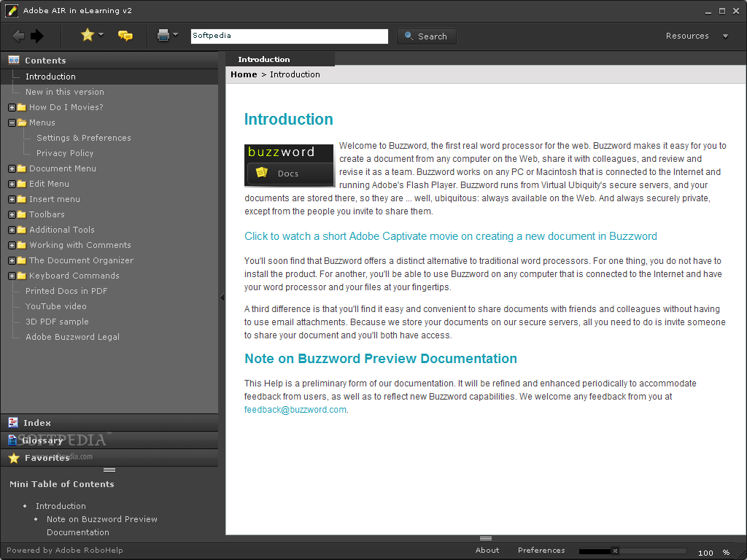Click the feedback@buzzword.com email link
Image resolution: width=747 pixels, height=560 pixels.
point(295,410)
